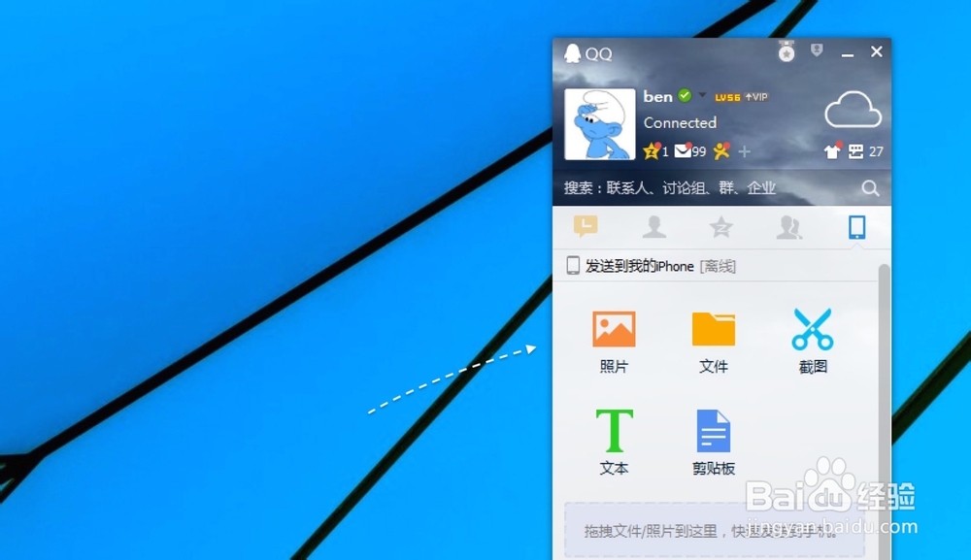Select the My Device phone tab
Image resolution: width=971 pixels, height=560 pixels.
(x=857, y=227)
